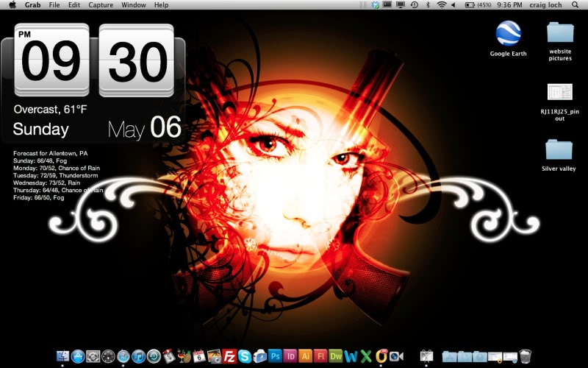Open the display mirroring menu bar icon
Image resolution: width=588 pixels, height=368 pixels.
click(x=401, y=5)
